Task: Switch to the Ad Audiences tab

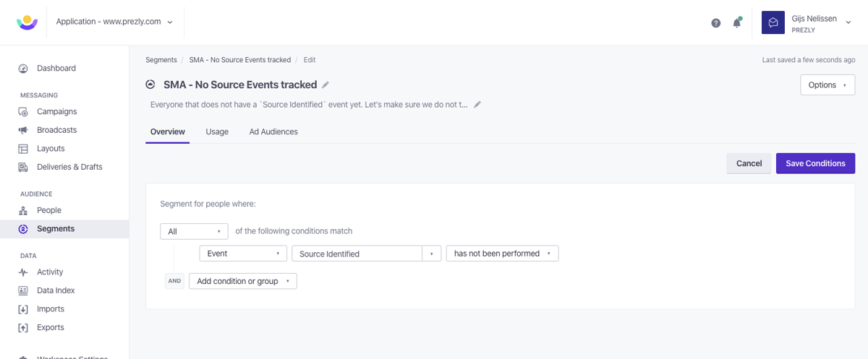Action: [273, 131]
